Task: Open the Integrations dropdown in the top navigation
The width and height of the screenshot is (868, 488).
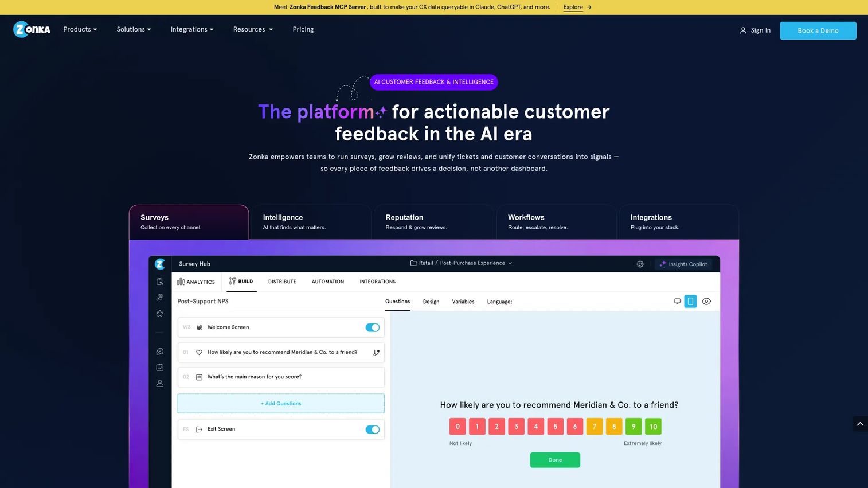Action: (x=192, y=29)
